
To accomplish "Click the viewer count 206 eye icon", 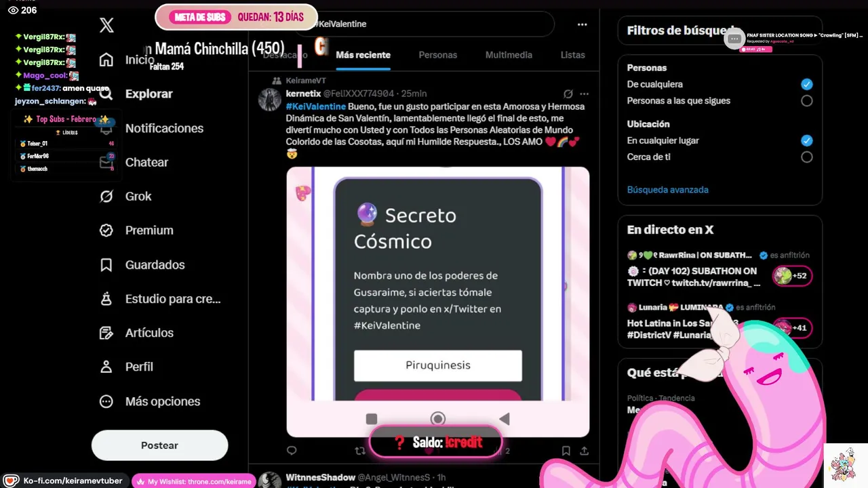I will (13, 10).
